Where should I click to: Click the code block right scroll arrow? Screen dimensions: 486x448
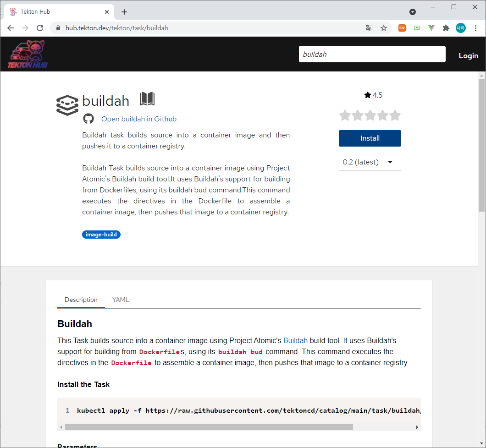[x=417, y=427]
